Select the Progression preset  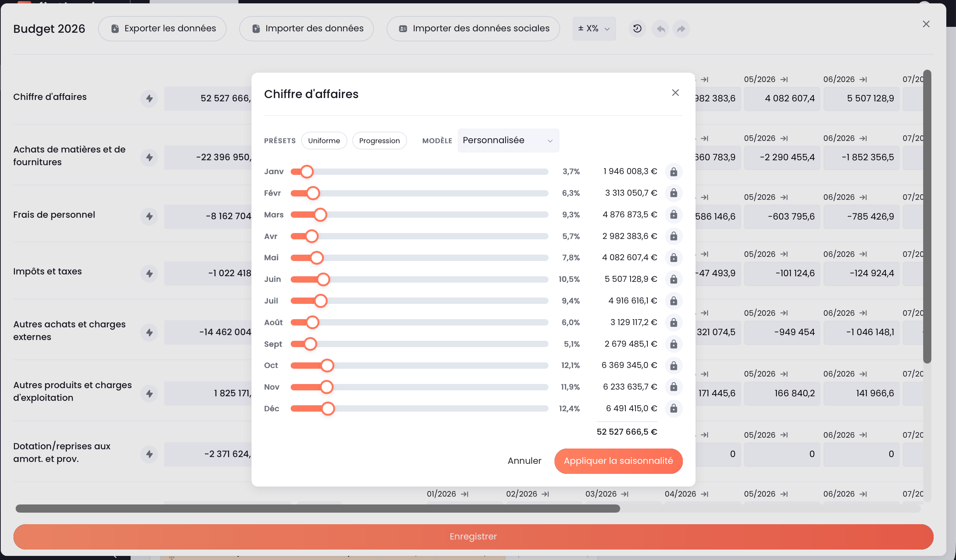[x=379, y=141]
